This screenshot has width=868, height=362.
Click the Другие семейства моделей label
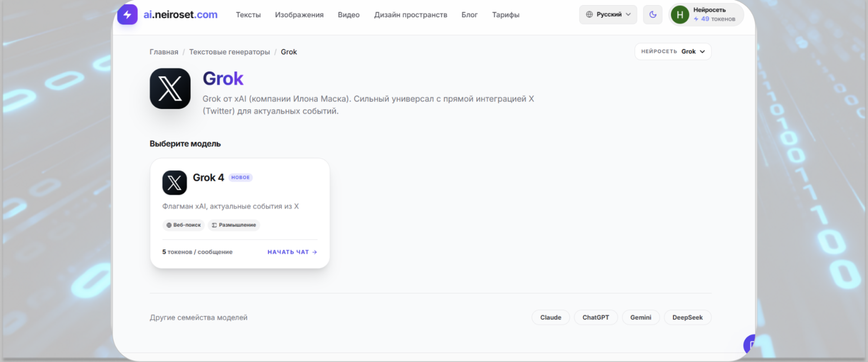[198, 318]
